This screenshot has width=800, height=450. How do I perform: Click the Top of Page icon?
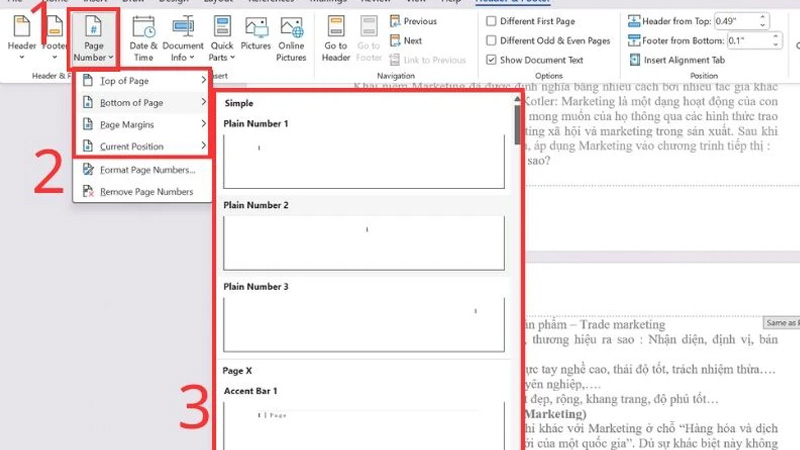[88, 80]
